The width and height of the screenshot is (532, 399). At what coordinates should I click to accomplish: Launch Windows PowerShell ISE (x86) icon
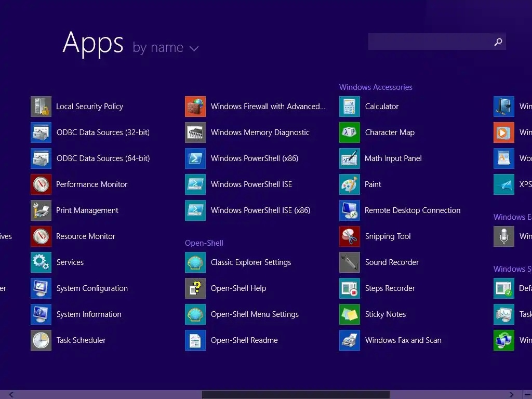pos(195,210)
